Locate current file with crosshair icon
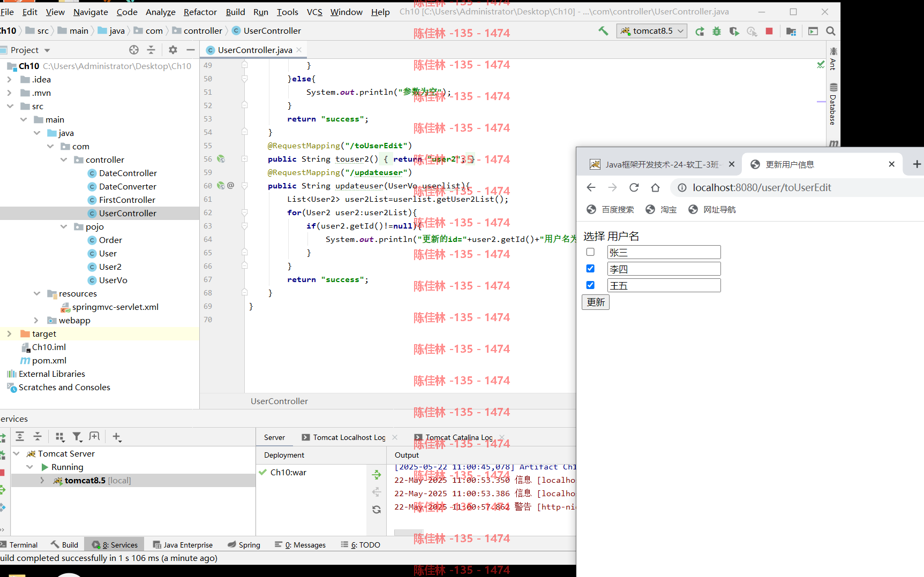The height and width of the screenshot is (577, 924). pos(134,50)
